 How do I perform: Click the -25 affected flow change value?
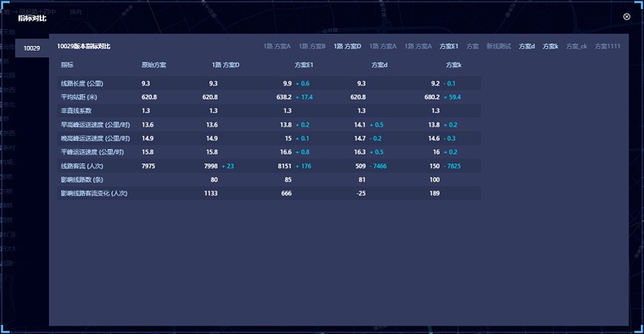pyautogui.click(x=361, y=193)
